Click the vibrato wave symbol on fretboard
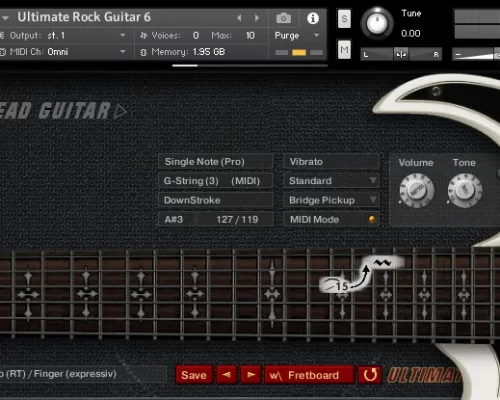The height and width of the screenshot is (400, 500). 382,263
